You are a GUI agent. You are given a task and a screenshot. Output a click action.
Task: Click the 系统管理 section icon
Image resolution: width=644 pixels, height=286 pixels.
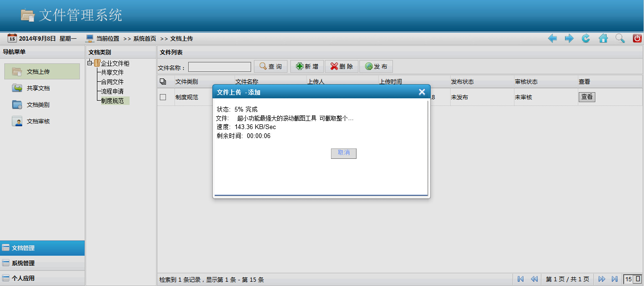tap(6, 263)
